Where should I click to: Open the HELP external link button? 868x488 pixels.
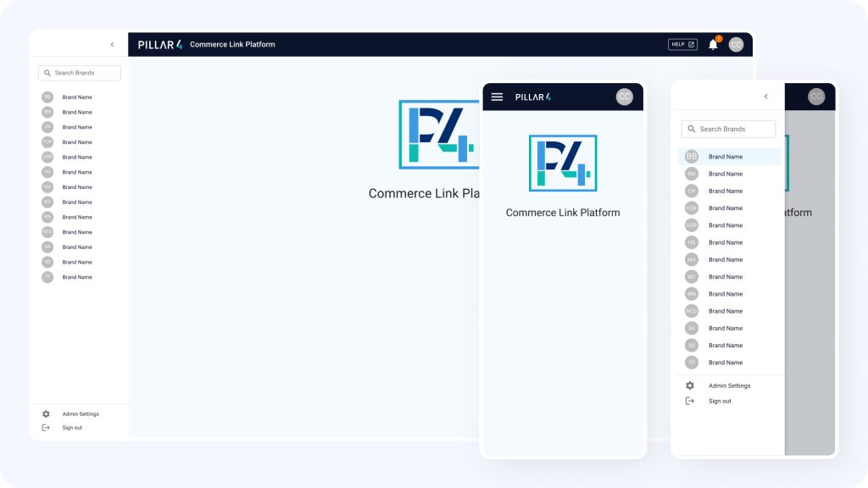[x=682, y=44]
